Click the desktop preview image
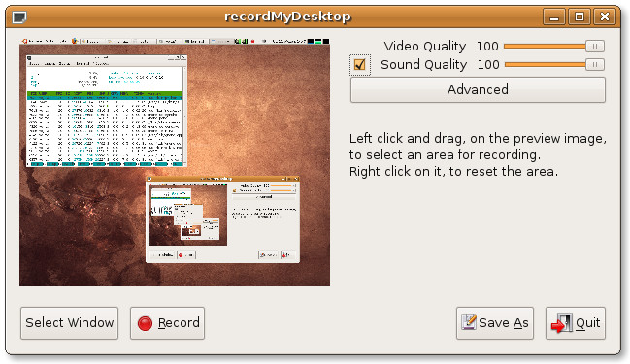The height and width of the screenshot is (364, 630). tap(175, 162)
